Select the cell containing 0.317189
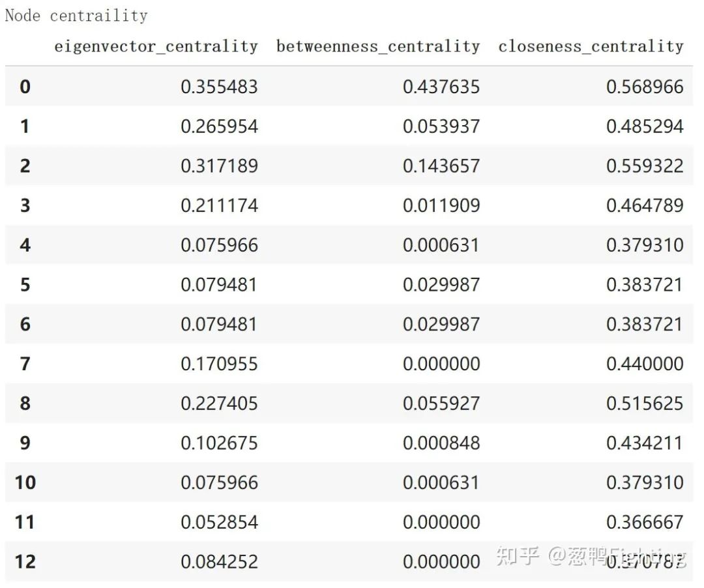The image size is (704, 588). [x=219, y=166]
